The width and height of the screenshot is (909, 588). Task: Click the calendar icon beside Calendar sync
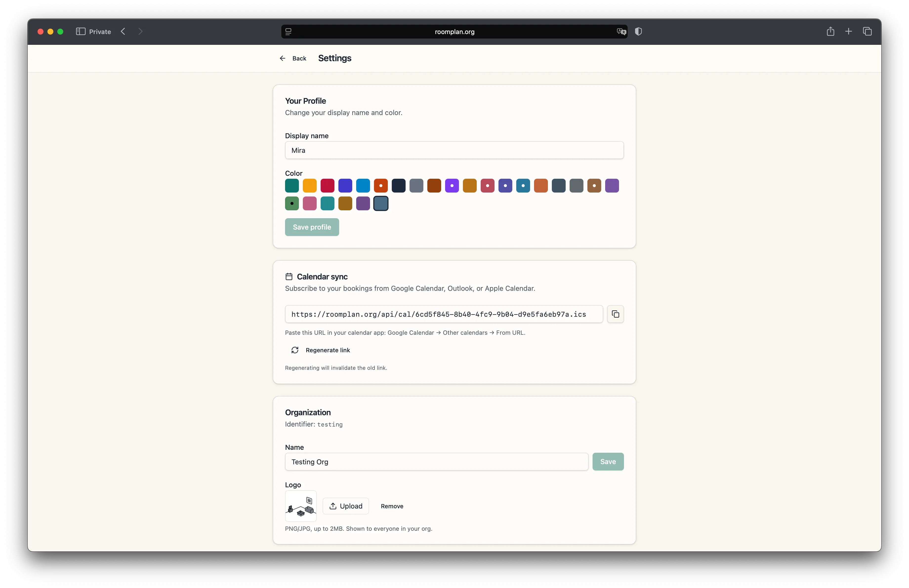[x=289, y=277]
